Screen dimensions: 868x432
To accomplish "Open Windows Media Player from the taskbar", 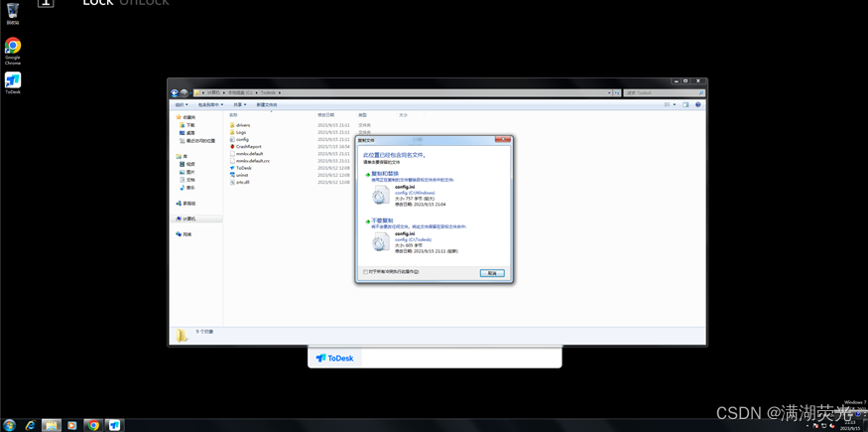I will [72, 425].
